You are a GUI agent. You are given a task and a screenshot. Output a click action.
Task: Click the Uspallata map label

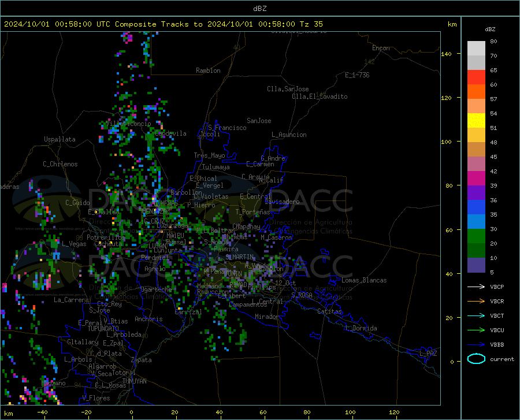(x=60, y=139)
